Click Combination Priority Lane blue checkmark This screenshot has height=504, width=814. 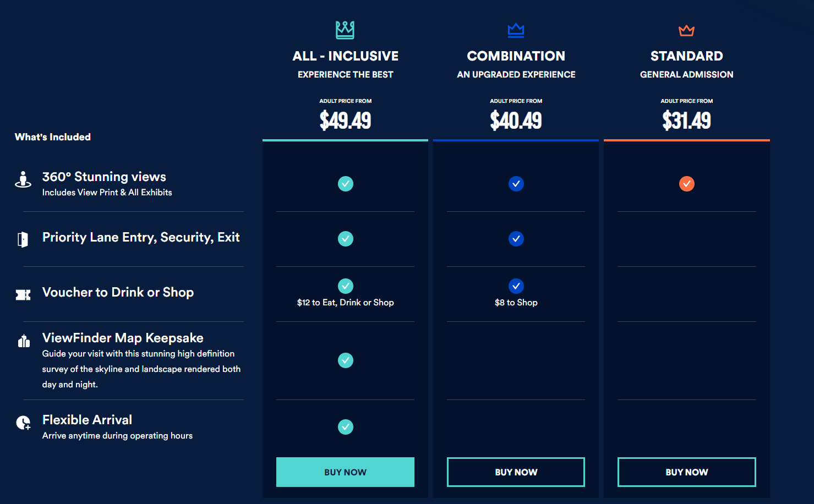(516, 239)
